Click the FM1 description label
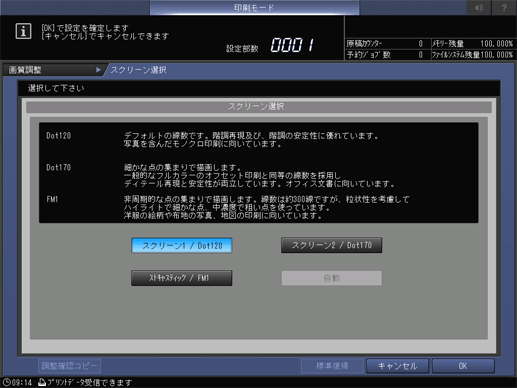517x388 pixels. pyautogui.click(x=52, y=199)
